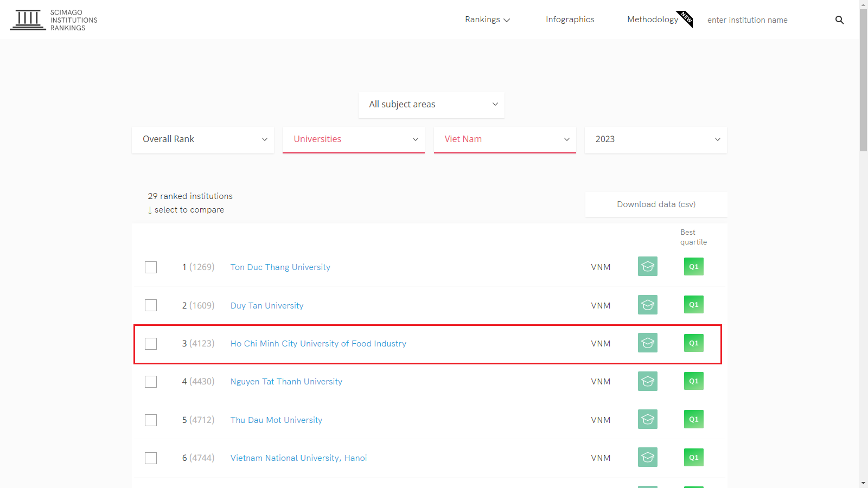This screenshot has height=488, width=868.
Task: Click university icon for Nguyen Tat Thanh University
Action: point(648,381)
